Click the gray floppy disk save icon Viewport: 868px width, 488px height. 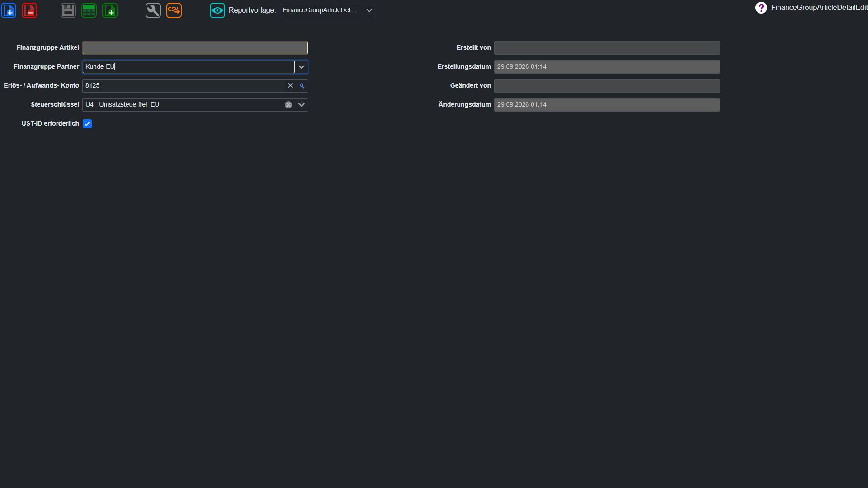click(68, 10)
